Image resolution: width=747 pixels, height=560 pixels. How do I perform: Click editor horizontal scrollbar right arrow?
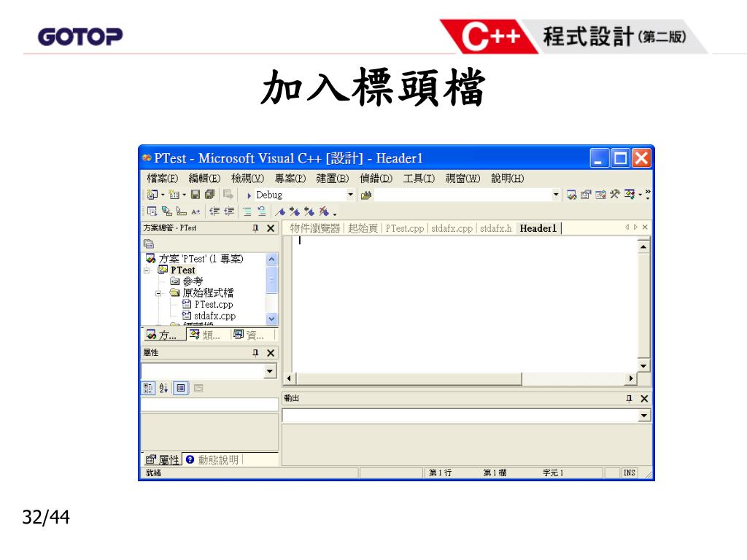tap(631, 378)
